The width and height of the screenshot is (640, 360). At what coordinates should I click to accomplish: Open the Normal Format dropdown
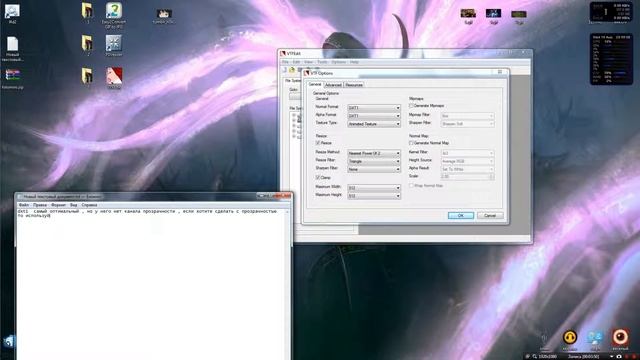coord(374,108)
